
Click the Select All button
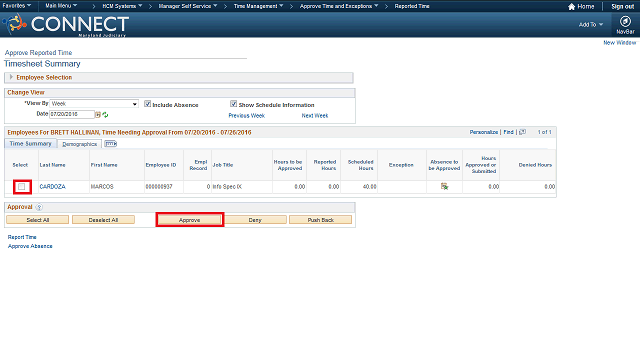click(x=38, y=220)
